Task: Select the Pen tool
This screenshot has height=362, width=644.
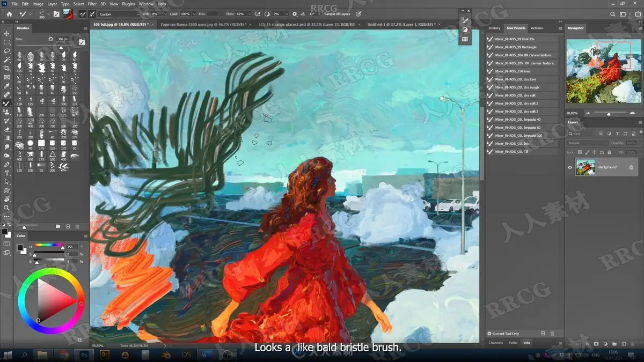Action: tap(7, 164)
